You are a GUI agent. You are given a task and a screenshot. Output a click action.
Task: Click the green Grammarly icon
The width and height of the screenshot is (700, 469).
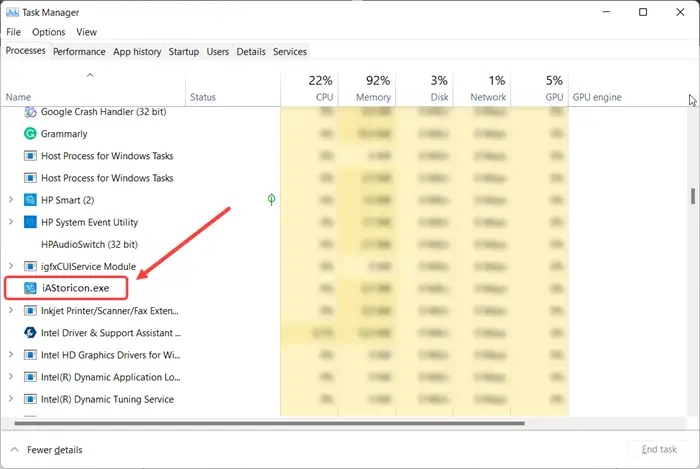click(30, 133)
